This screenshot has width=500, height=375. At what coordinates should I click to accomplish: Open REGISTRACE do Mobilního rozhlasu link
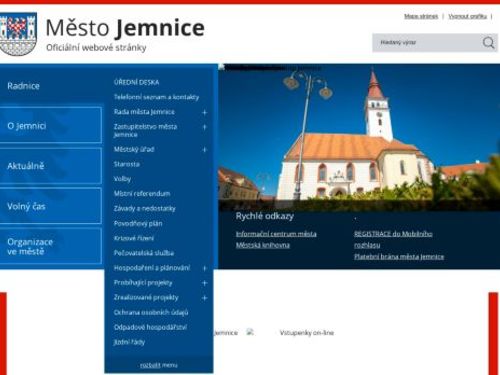pos(393,239)
